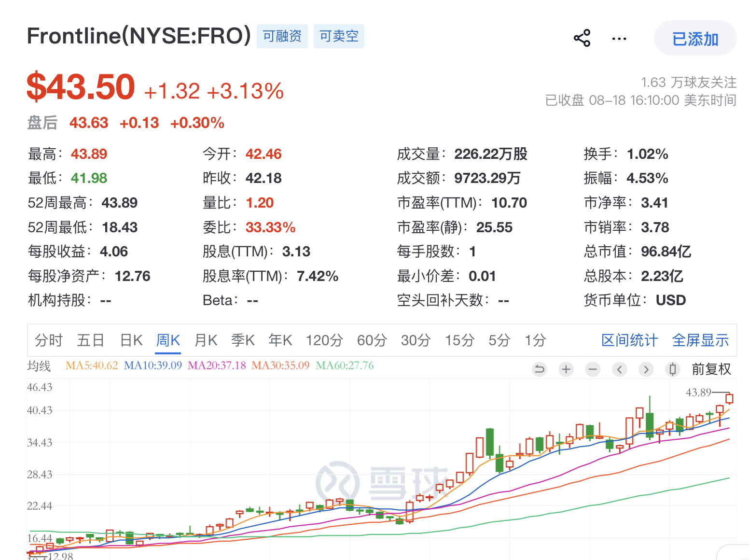This screenshot has width=749, height=560.
Task: Open the three-dot more options menu
Action: click(x=619, y=39)
